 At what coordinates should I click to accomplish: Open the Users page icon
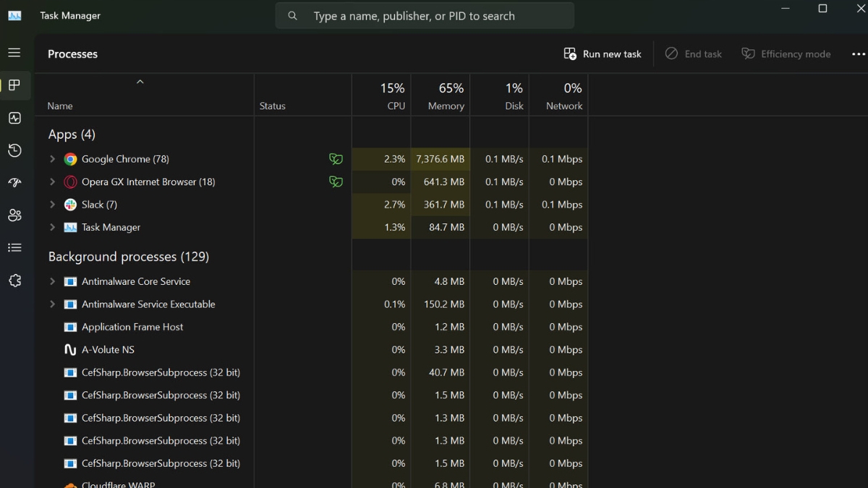(x=14, y=215)
